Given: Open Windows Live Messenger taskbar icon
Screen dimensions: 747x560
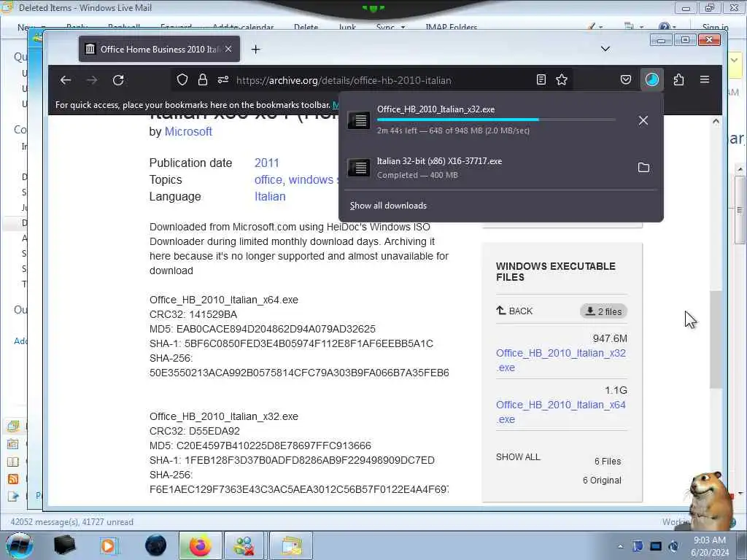Looking at the screenshot, I should (244, 545).
